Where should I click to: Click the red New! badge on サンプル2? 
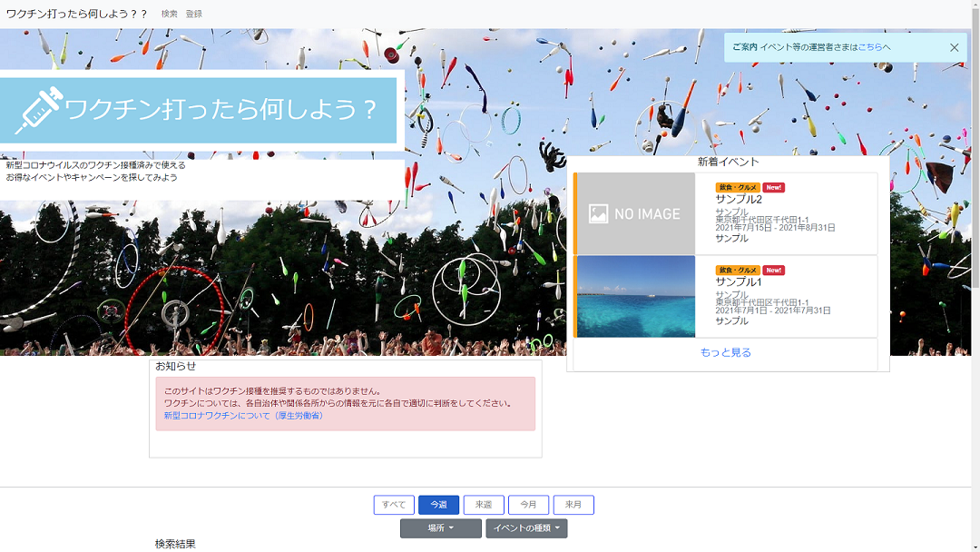[773, 188]
